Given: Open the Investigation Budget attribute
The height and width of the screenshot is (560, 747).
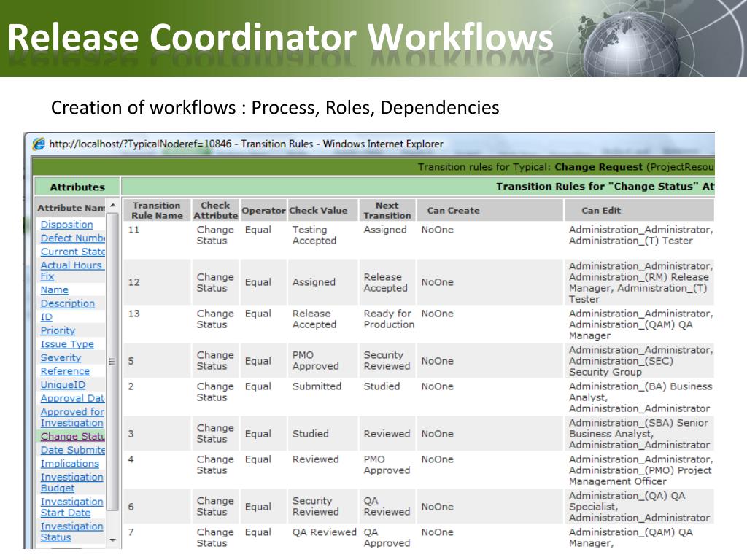Looking at the screenshot, I should [72, 483].
